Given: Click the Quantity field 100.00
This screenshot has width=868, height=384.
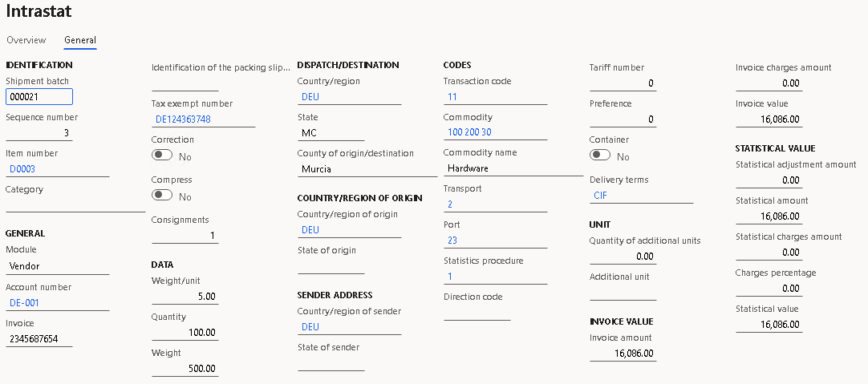Looking at the screenshot, I should pyautogui.click(x=185, y=333).
